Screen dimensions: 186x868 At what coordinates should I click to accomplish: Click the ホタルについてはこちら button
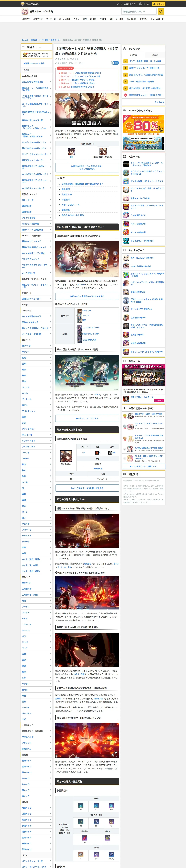coord(87,419)
